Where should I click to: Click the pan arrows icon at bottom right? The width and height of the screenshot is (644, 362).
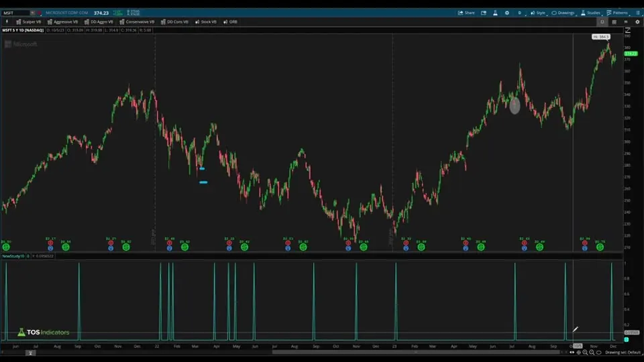coord(572,353)
